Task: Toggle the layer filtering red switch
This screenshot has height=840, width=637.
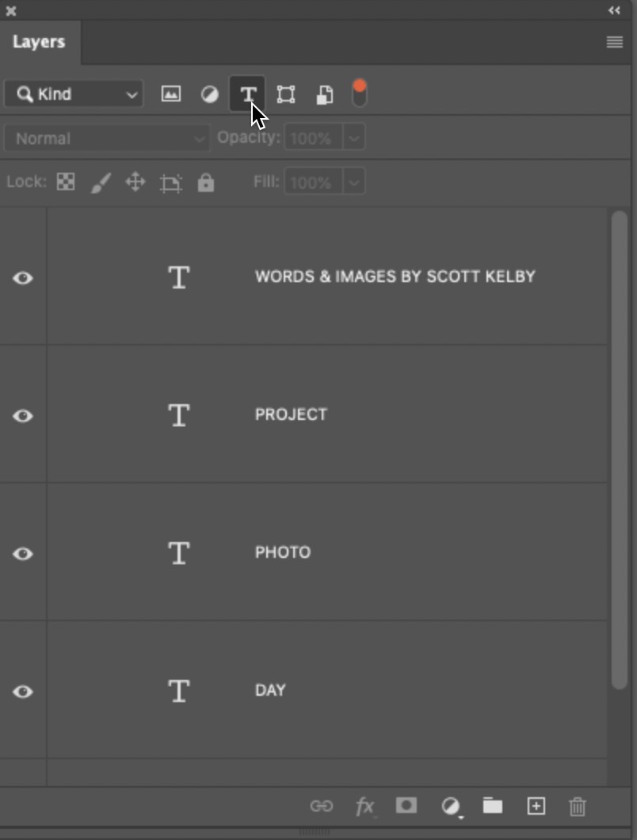Action: click(358, 94)
